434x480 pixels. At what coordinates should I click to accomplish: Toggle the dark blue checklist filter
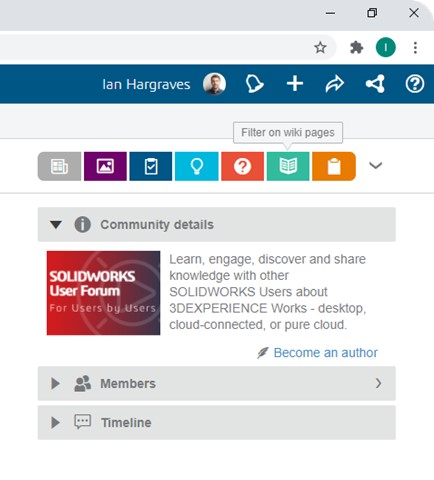tap(151, 166)
